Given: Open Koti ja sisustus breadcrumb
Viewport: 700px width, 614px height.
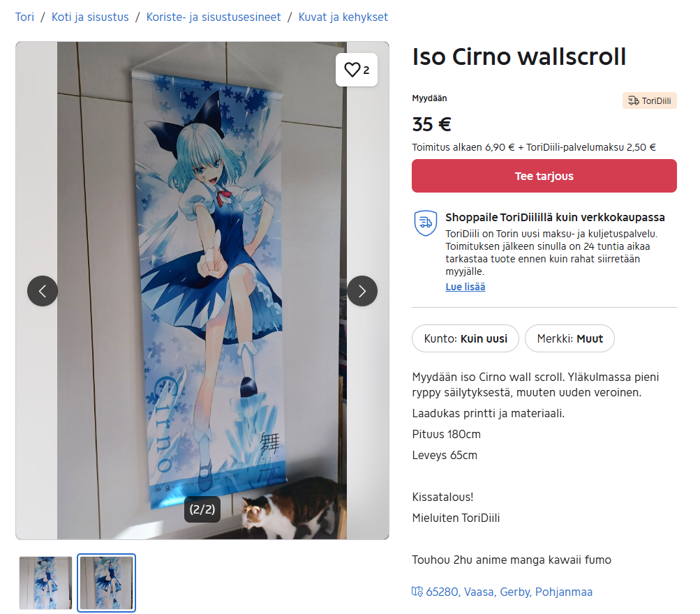Looking at the screenshot, I should point(90,17).
